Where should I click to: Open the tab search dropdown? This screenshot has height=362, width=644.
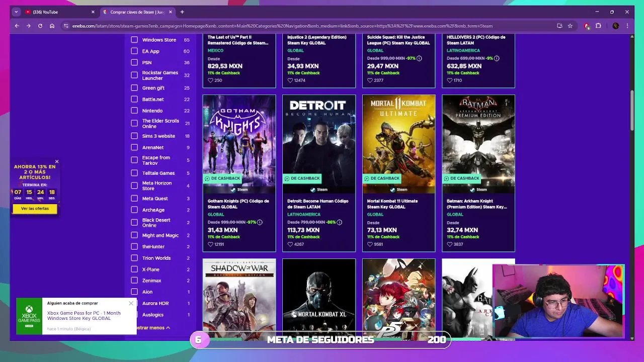(x=16, y=12)
